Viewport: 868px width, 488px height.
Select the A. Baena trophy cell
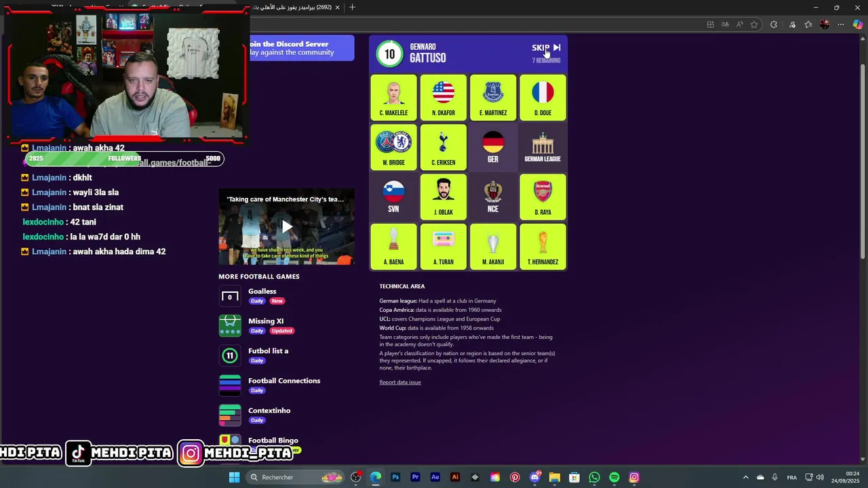[x=393, y=247]
